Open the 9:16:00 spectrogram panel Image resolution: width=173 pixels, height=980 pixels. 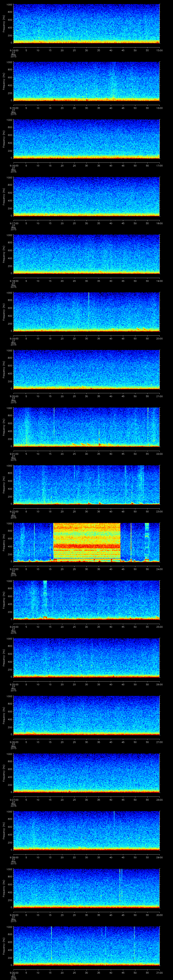(86, 139)
